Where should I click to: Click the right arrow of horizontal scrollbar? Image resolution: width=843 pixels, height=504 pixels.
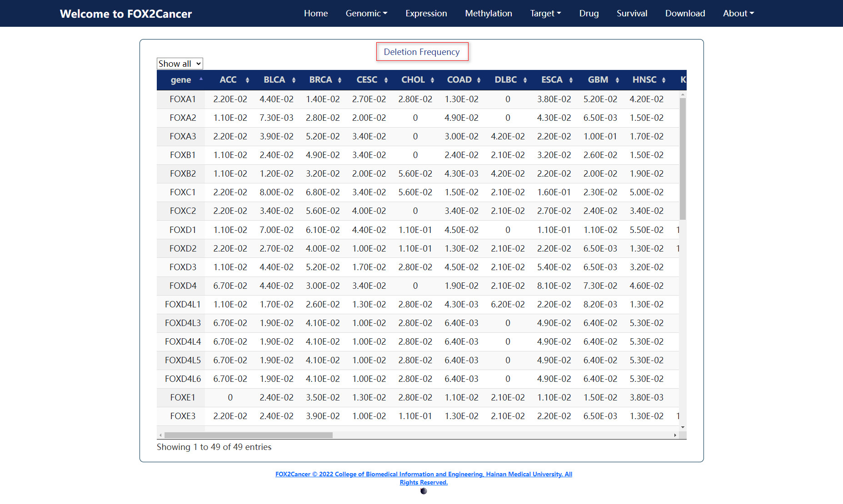[x=675, y=435]
